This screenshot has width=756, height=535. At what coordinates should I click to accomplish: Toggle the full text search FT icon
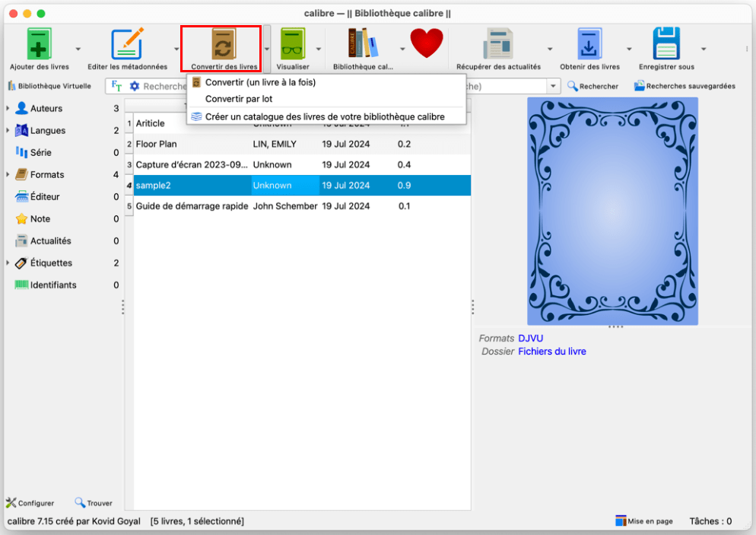point(116,86)
